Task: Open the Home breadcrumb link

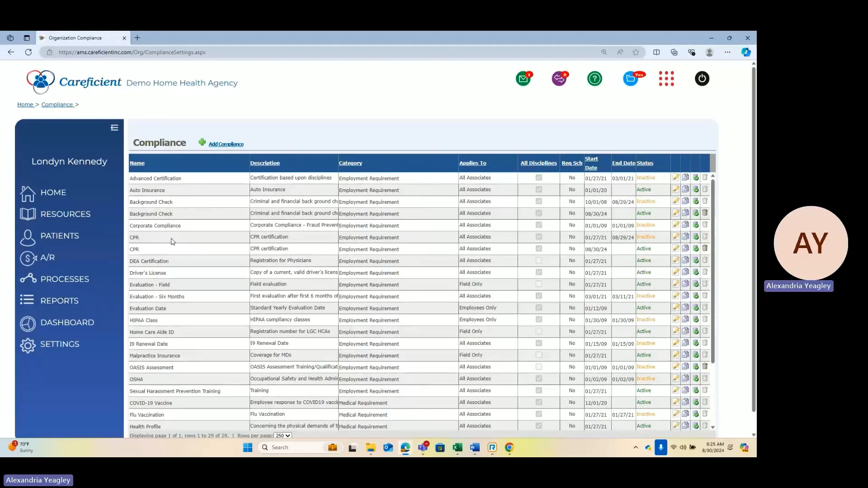Action: [x=24, y=104]
